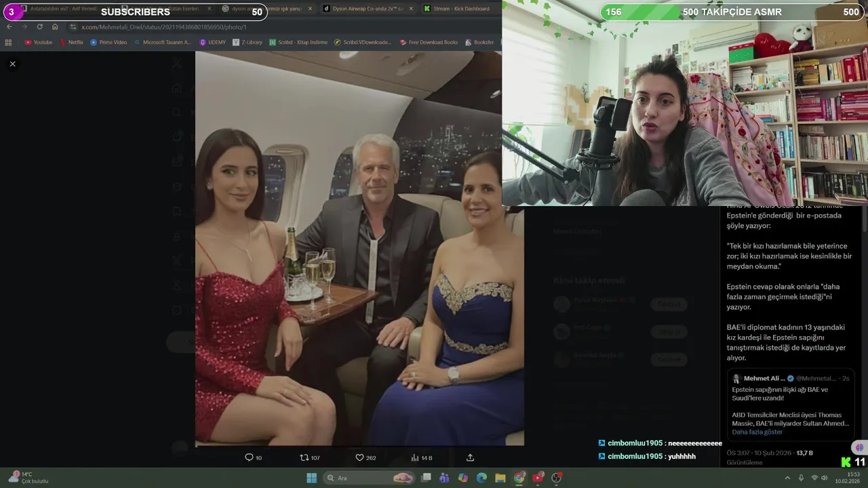Image resolution: width=868 pixels, height=488 pixels.
Task: Share the post via the upload icon
Action: click(470, 457)
